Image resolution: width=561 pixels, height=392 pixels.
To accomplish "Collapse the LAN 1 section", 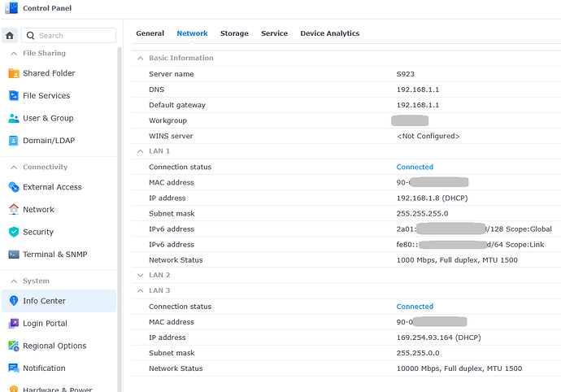I will tap(140, 151).
